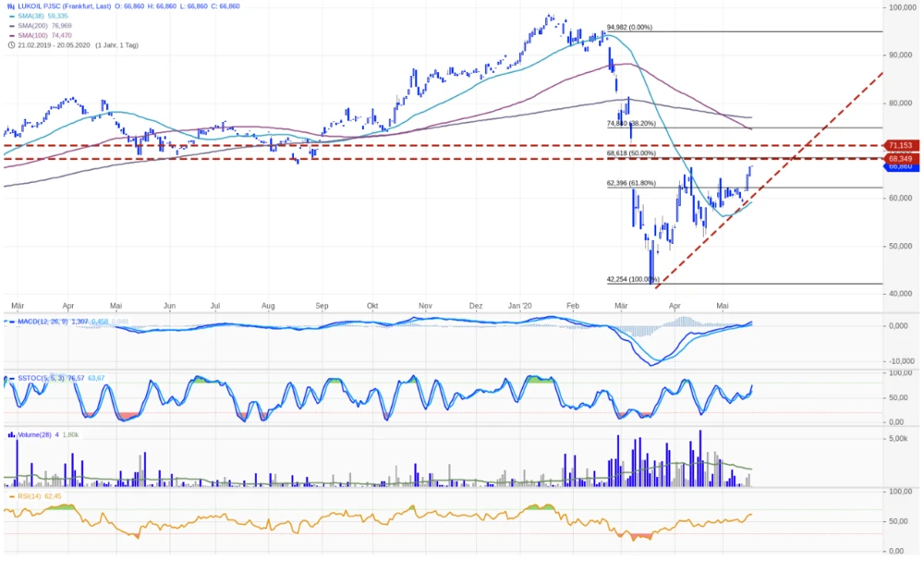Click the date range 21.02.2019 - 20.05.2020
Viewport: 924px width, 572px height.
pos(55,44)
